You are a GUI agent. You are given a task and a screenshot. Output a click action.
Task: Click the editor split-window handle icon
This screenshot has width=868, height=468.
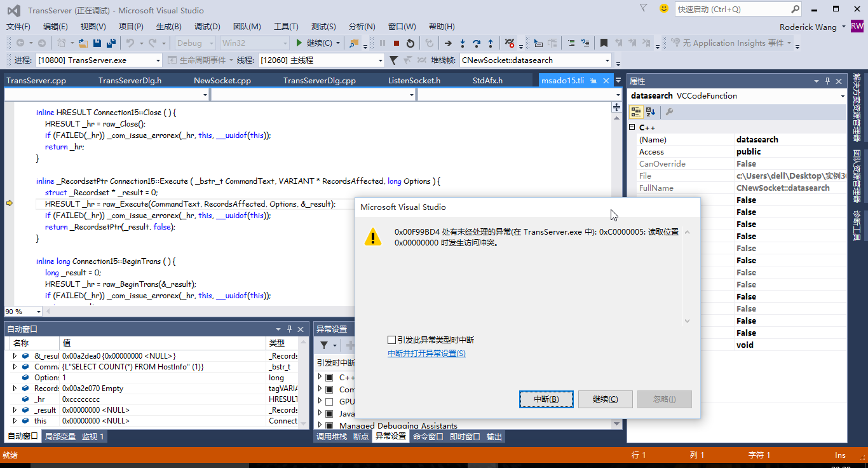click(x=616, y=107)
